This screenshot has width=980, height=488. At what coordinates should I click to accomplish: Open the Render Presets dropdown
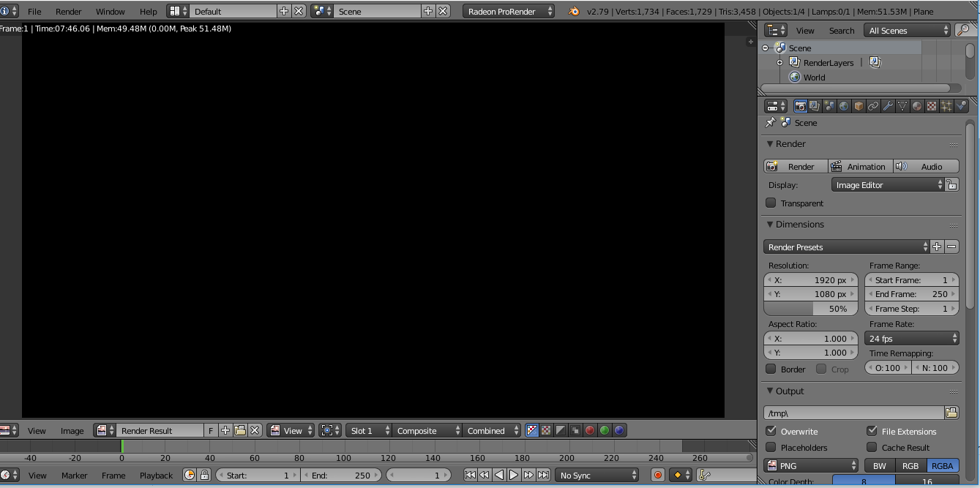(x=846, y=247)
